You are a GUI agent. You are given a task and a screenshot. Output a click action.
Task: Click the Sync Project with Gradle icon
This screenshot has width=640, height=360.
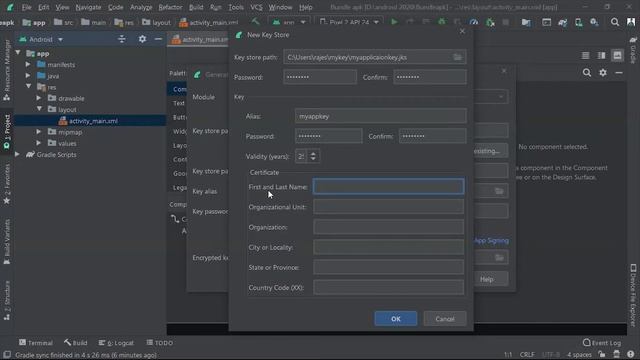click(562, 22)
